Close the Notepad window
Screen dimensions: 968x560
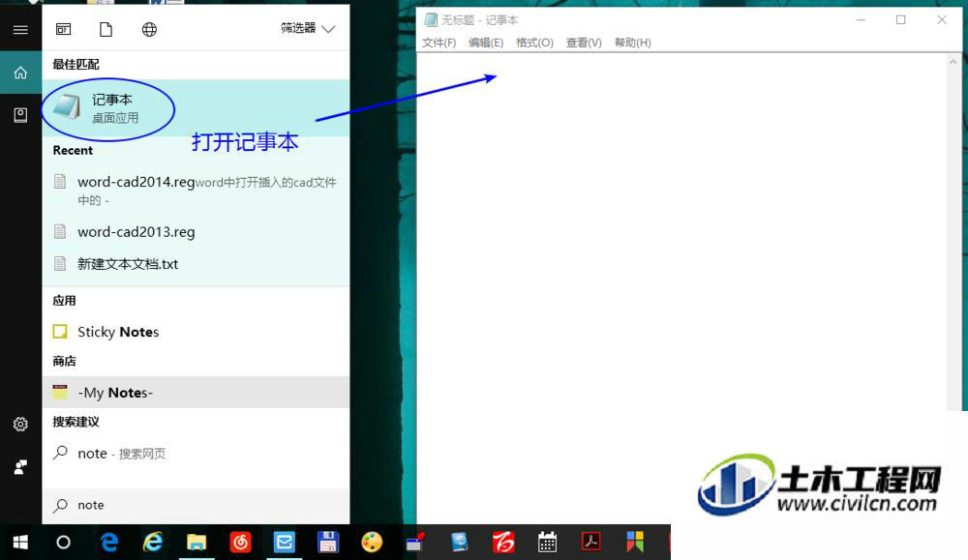click(942, 19)
